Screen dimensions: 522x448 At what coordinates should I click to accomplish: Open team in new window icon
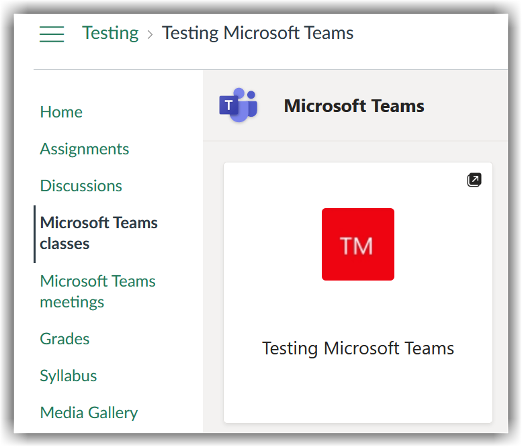point(474,180)
